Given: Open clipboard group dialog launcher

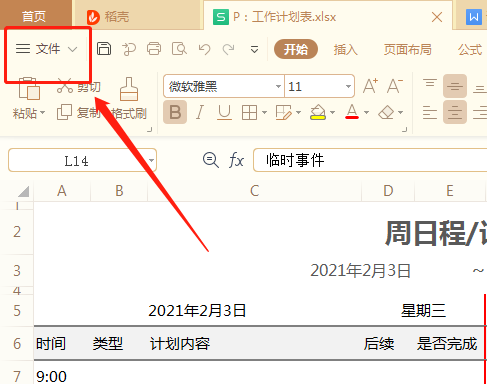Looking at the screenshot, I should (150, 130).
